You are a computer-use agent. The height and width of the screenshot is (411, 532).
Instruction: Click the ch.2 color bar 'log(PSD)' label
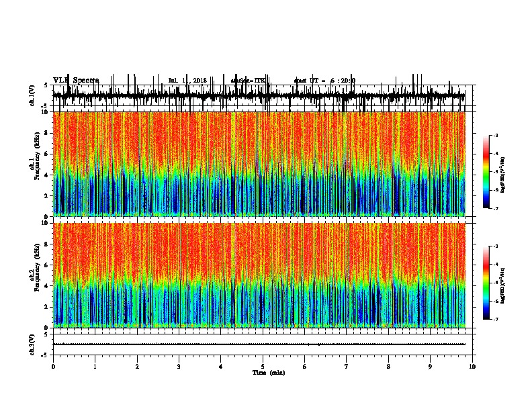click(503, 285)
